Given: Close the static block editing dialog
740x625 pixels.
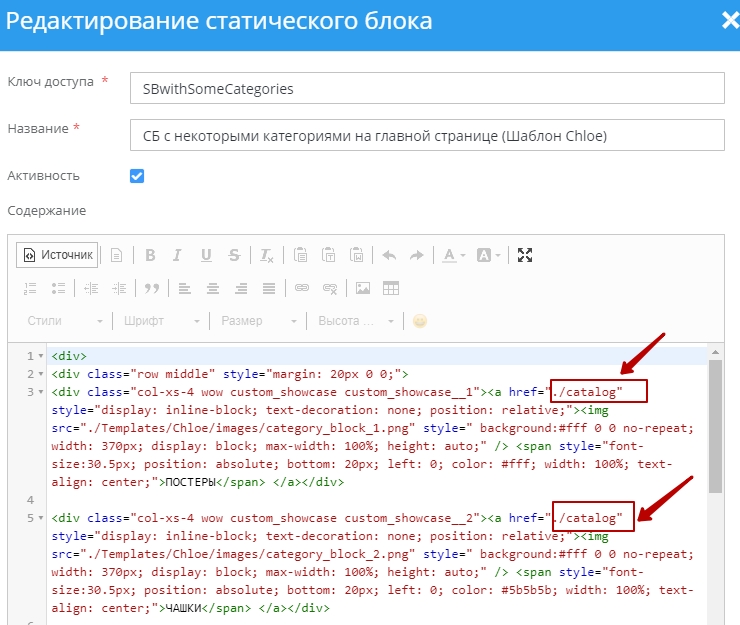Looking at the screenshot, I should tap(729, 21).
